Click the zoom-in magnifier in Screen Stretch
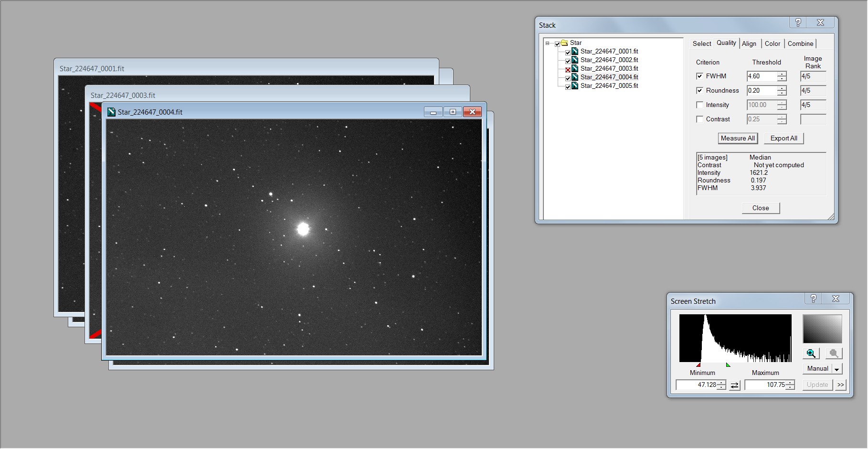 coord(811,353)
